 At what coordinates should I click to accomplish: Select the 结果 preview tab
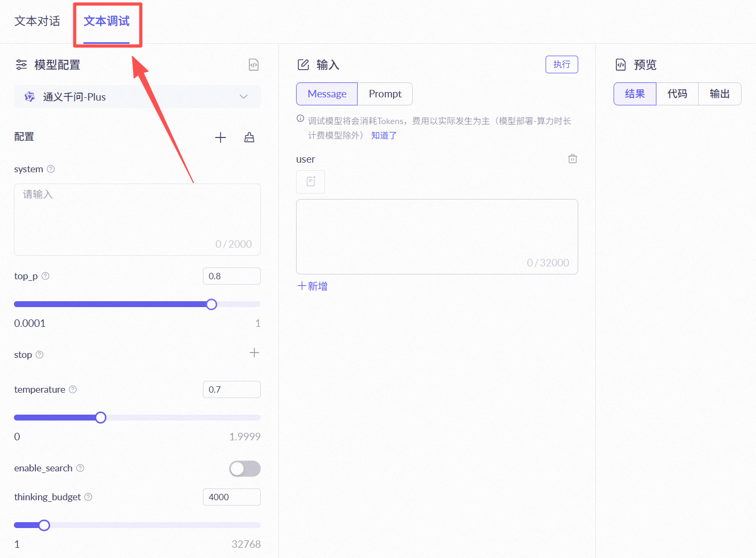click(635, 94)
